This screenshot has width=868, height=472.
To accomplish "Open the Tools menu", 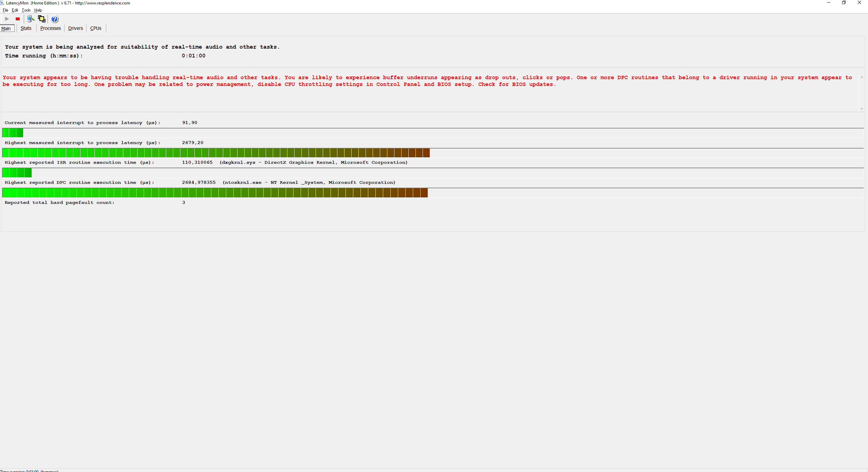I will pyautogui.click(x=26, y=10).
